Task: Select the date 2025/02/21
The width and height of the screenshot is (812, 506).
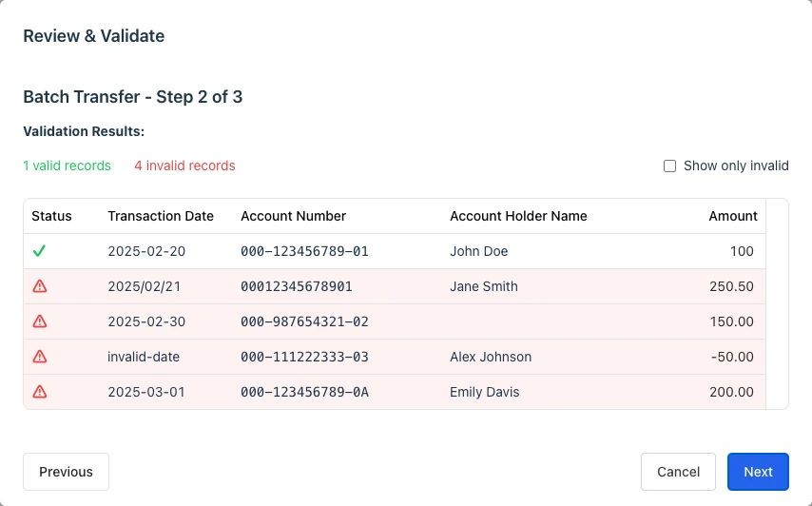Action: pos(144,286)
